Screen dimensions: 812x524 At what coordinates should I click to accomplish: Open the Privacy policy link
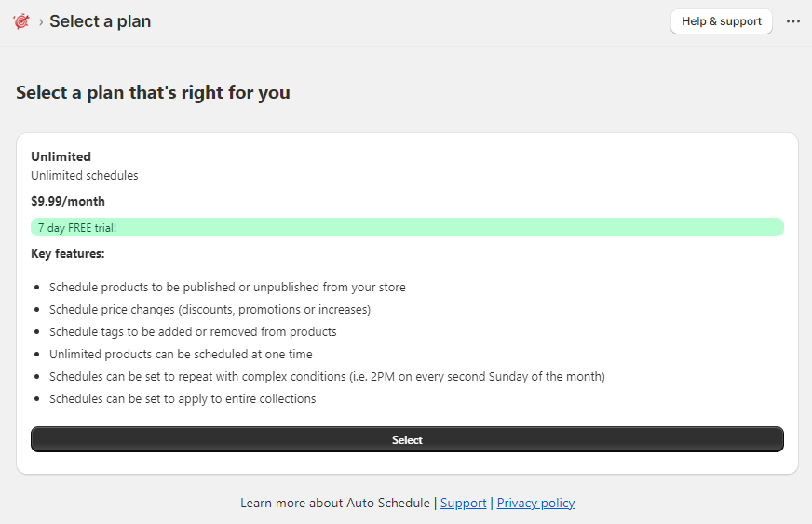[535, 503]
